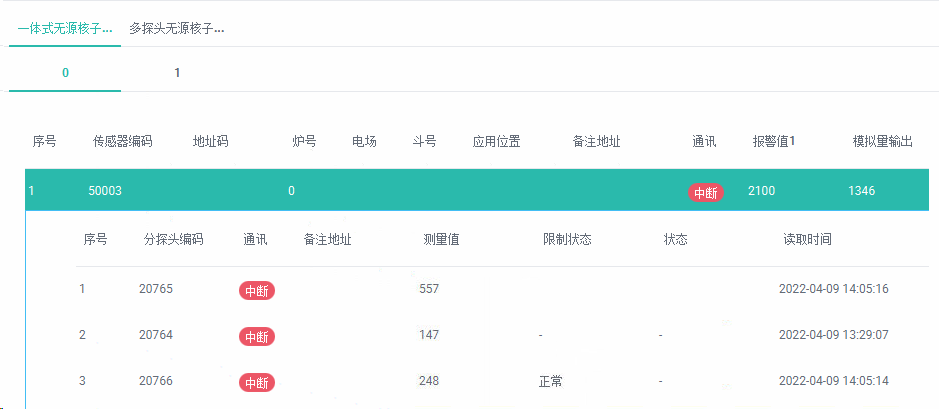
Task: Switch to the 一体式无源核子 tab
Action: pos(65,29)
